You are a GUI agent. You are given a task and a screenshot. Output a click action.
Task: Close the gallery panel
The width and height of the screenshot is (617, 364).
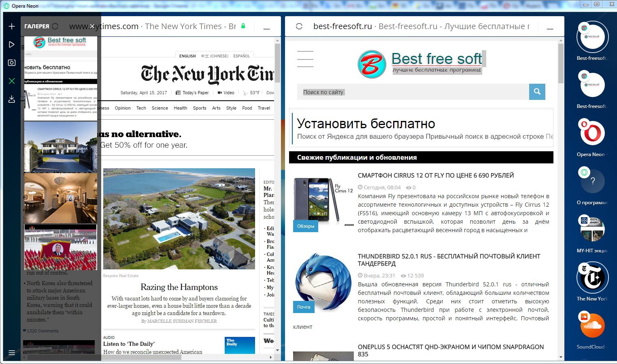(92, 26)
